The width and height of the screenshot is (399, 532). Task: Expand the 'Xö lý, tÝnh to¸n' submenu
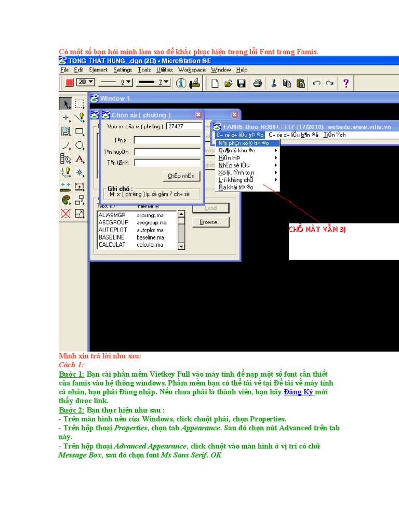(x=248, y=172)
